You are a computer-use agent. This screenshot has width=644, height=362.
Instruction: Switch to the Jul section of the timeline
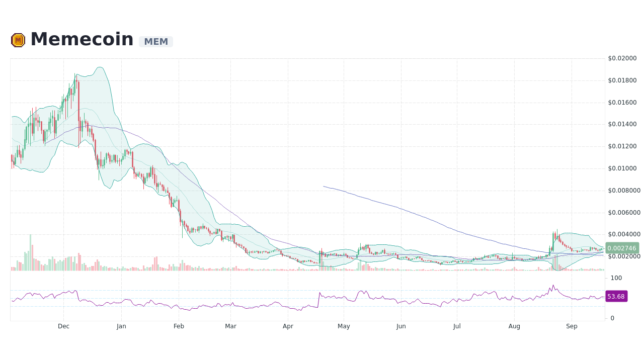(x=457, y=326)
